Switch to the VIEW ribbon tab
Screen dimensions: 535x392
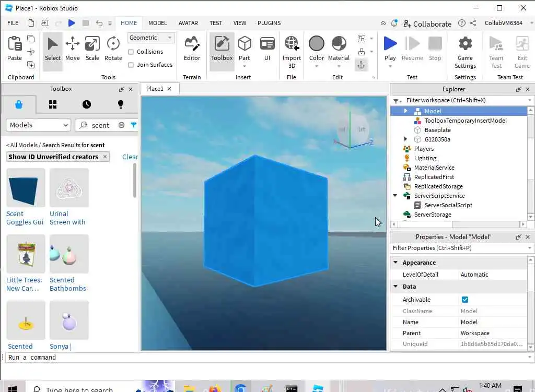click(x=240, y=23)
